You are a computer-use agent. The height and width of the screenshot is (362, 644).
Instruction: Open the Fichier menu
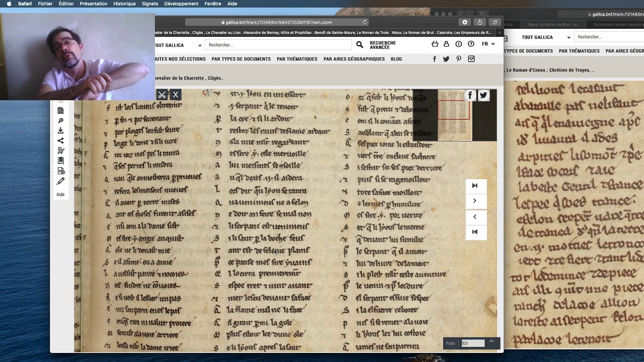pyautogui.click(x=45, y=4)
